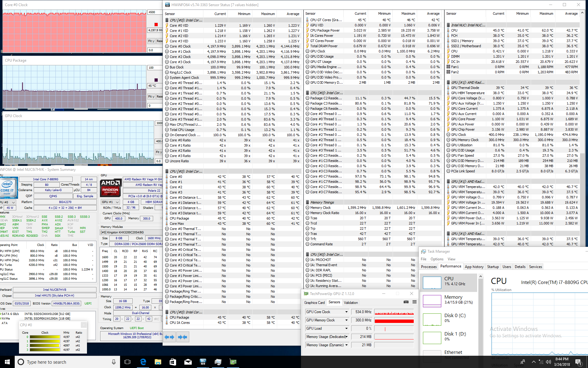Select the Sensors tab in GPU-Z
This screenshot has width=588, height=368.
tap(334, 302)
